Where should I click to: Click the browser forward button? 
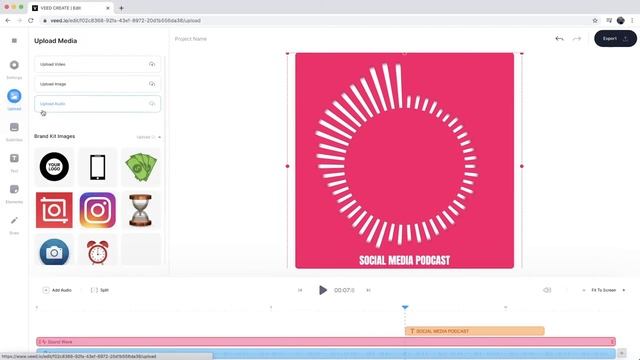click(19, 20)
